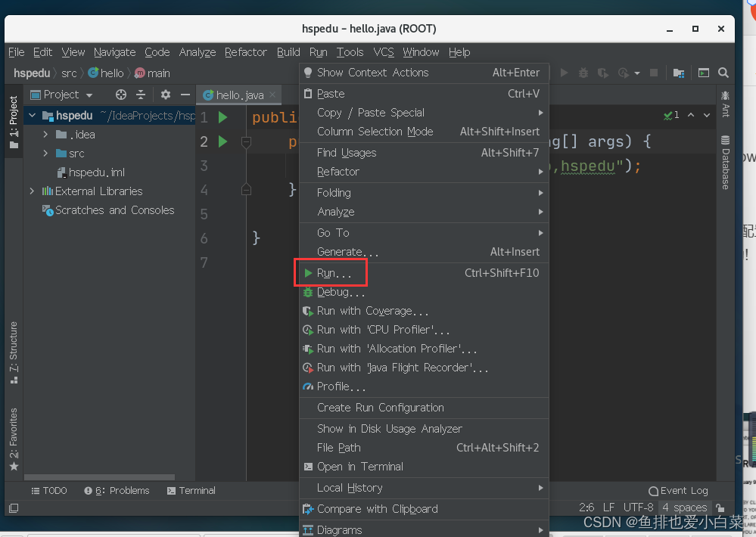Click the LF line separator widget
The height and width of the screenshot is (537, 756).
pyautogui.click(x=609, y=508)
